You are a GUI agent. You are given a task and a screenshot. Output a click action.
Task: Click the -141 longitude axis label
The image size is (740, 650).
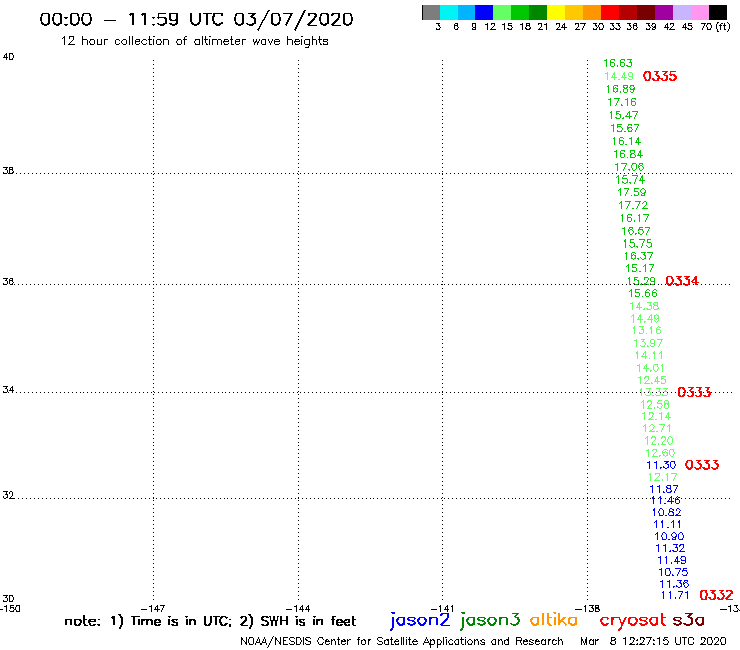(x=442, y=609)
